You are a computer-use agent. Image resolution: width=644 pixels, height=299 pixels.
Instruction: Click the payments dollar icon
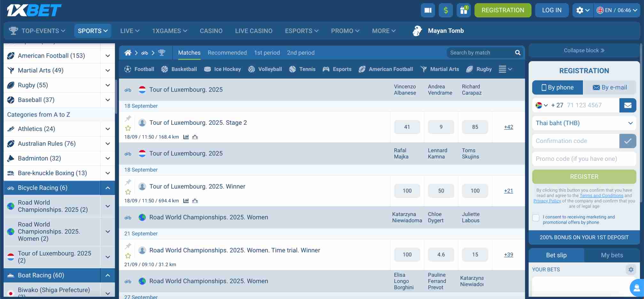point(446,10)
